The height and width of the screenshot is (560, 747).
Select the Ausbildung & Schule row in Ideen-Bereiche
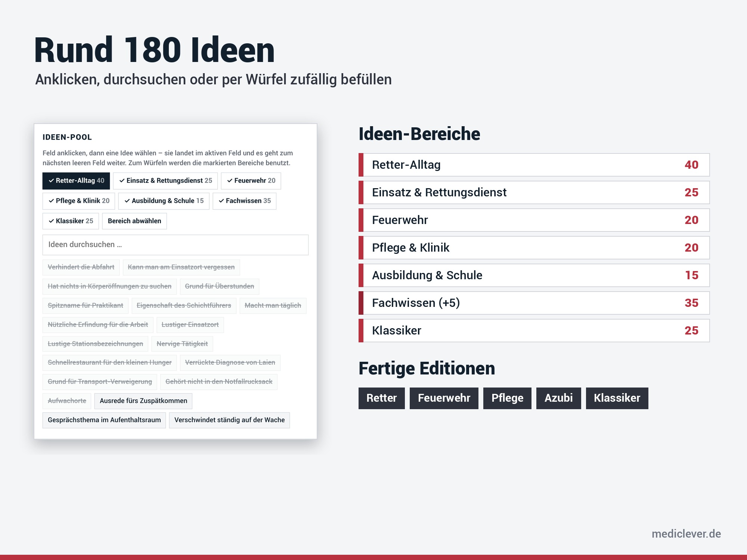[534, 275]
